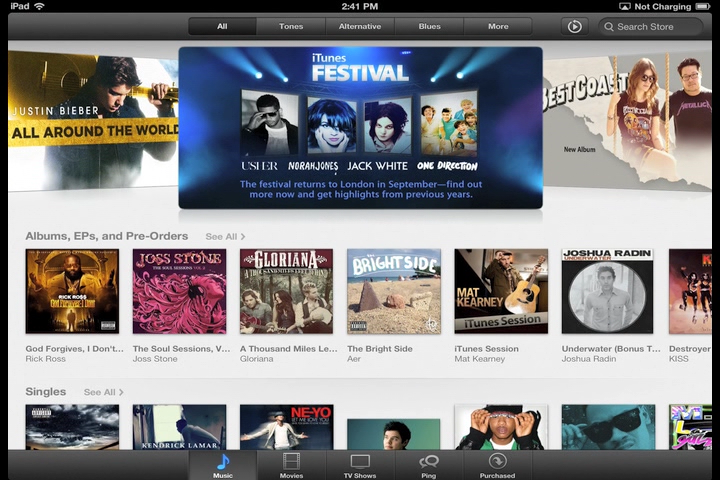Open the single with teal portrait cover

point(394,434)
